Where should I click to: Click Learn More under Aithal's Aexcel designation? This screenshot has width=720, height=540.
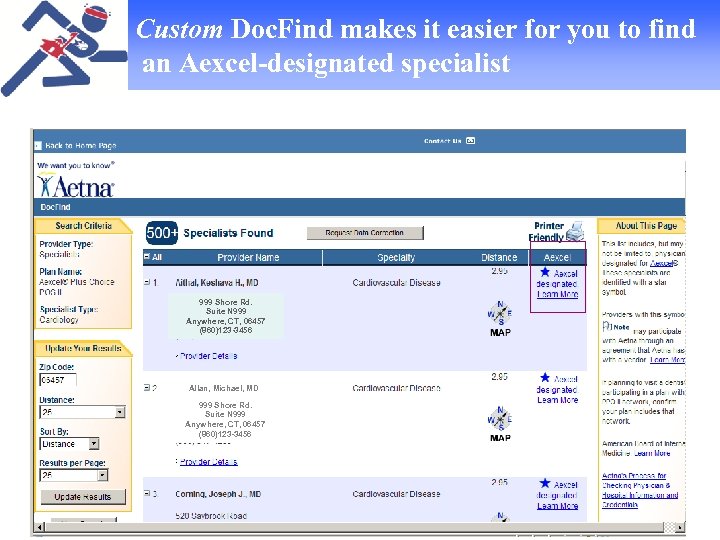pos(557,294)
